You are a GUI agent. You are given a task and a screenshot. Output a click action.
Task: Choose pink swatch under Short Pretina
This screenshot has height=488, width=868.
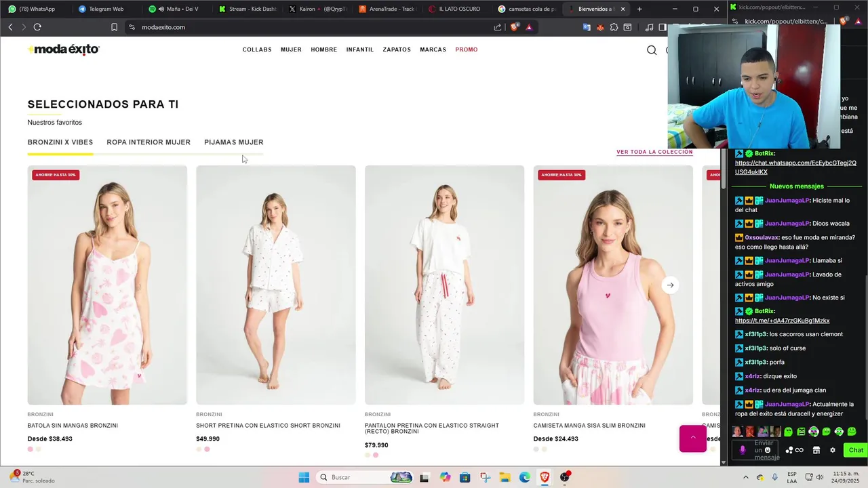[x=207, y=449]
